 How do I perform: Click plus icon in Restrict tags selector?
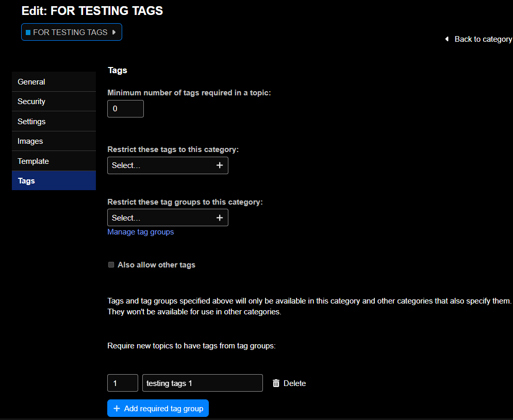(220, 165)
